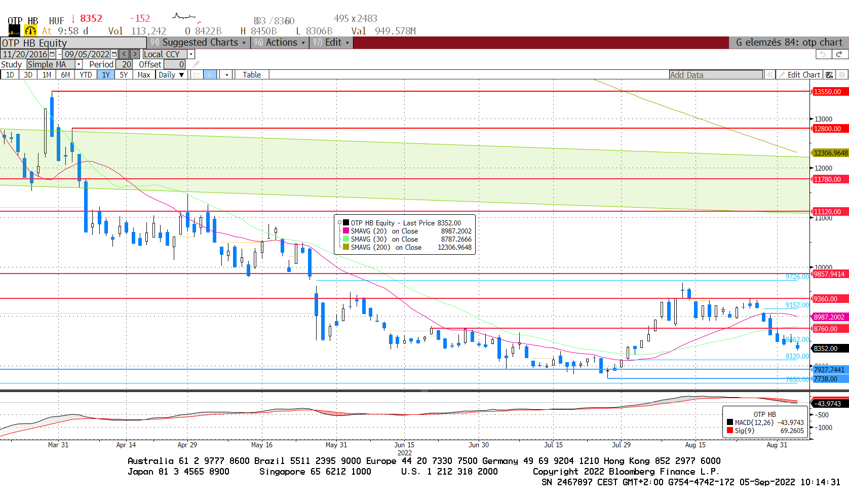This screenshot has width=849, height=504.
Task: Click the 11780.00 price level label
Action: pos(830,179)
